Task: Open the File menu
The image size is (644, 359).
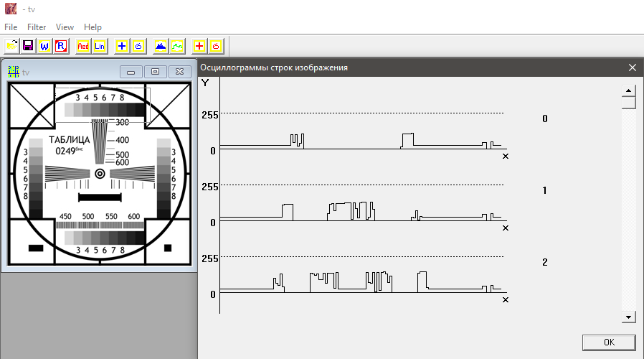Action: 11,27
